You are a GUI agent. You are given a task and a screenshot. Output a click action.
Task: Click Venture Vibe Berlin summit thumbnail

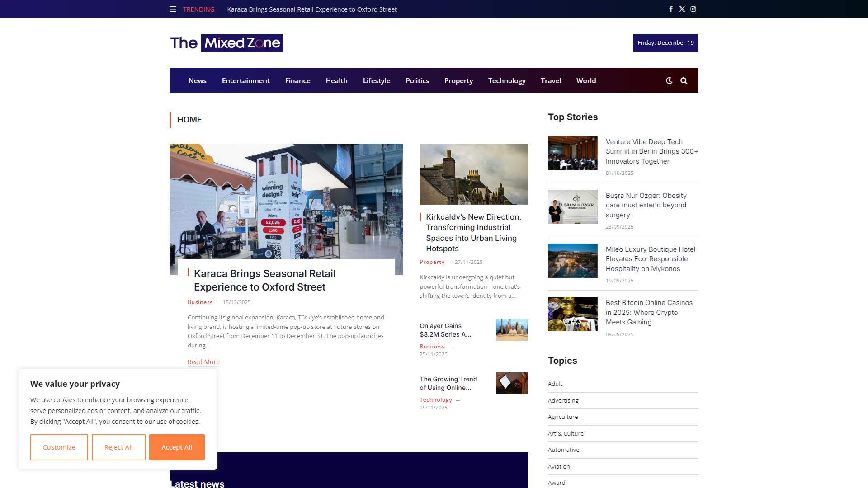pyautogui.click(x=572, y=153)
